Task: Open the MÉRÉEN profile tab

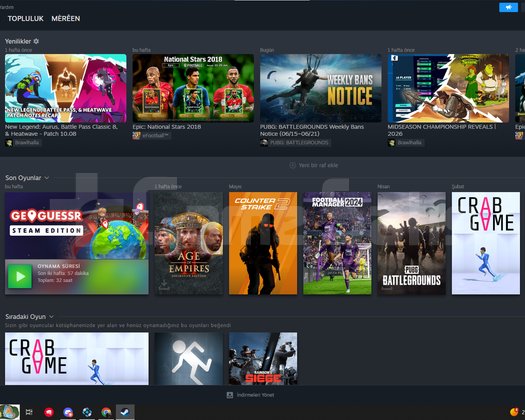Action: pyautogui.click(x=66, y=19)
